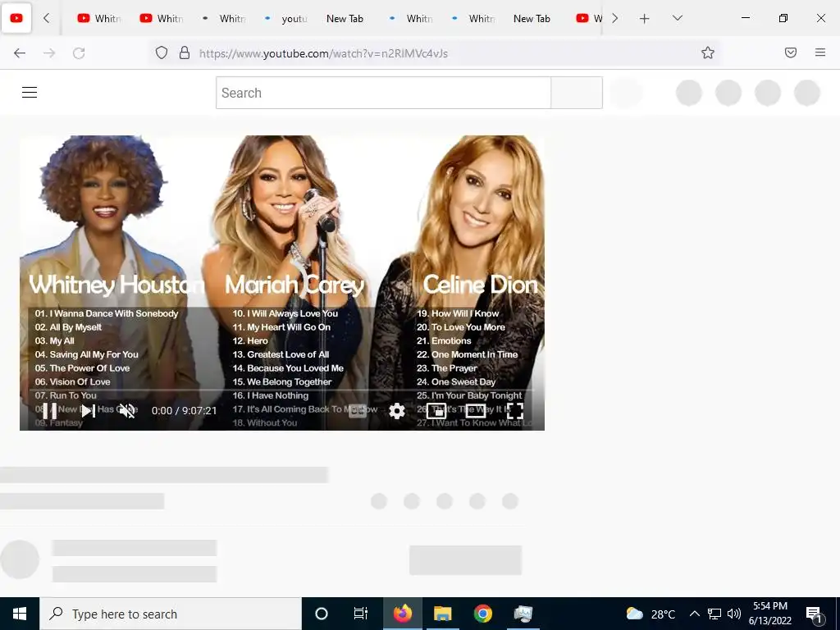
Task: Enable theater mode in the player
Action: (475, 411)
